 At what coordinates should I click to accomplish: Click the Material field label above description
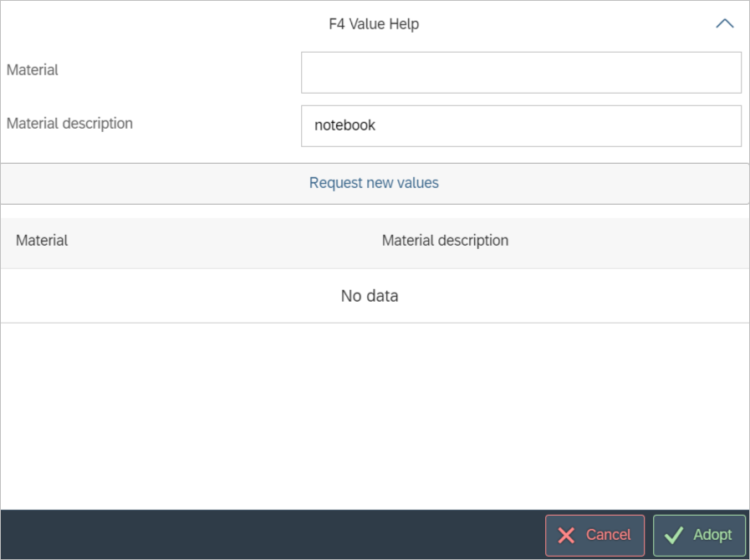pyautogui.click(x=33, y=70)
